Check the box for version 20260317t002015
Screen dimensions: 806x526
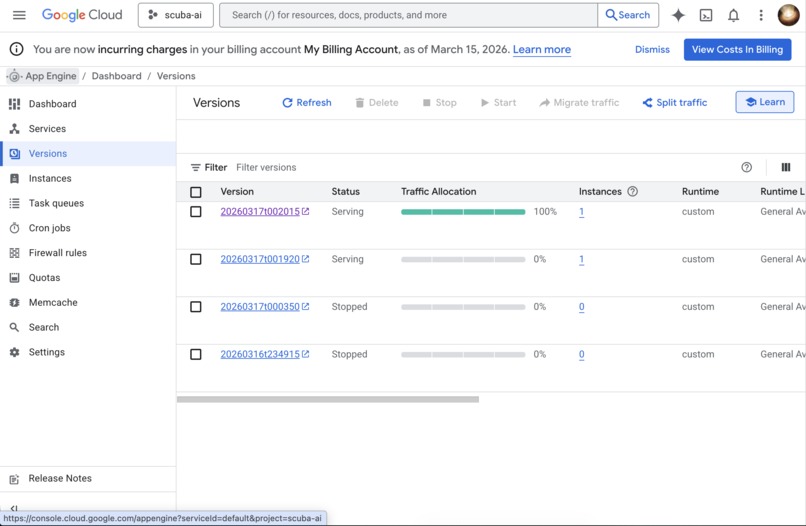click(x=196, y=212)
